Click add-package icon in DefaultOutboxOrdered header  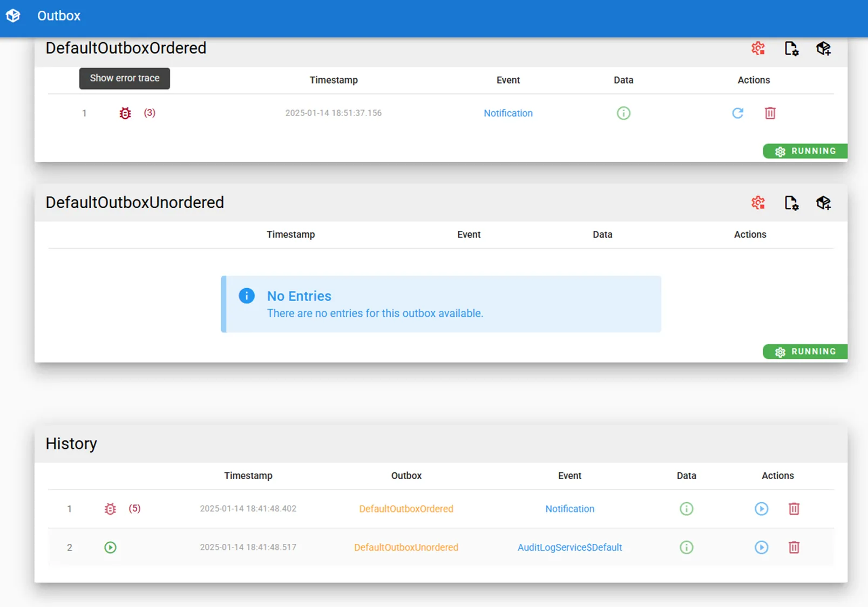coord(823,49)
